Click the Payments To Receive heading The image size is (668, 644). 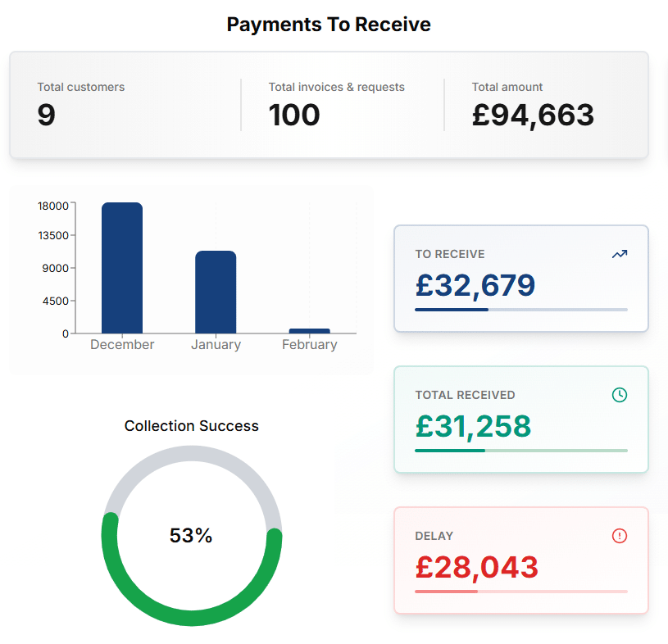tap(329, 25)
